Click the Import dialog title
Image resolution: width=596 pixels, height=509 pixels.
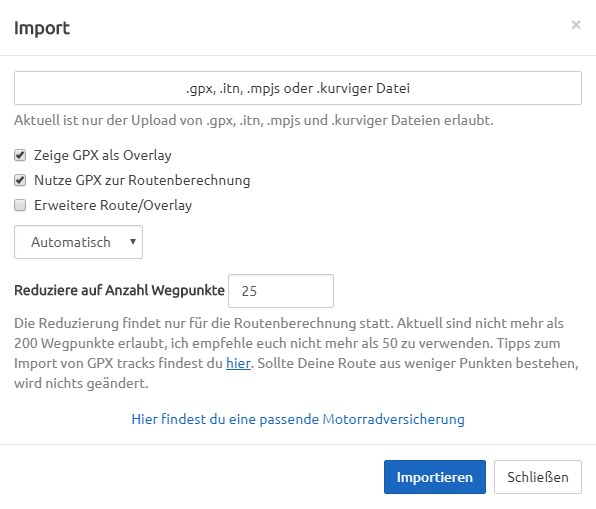coord(42,28)
